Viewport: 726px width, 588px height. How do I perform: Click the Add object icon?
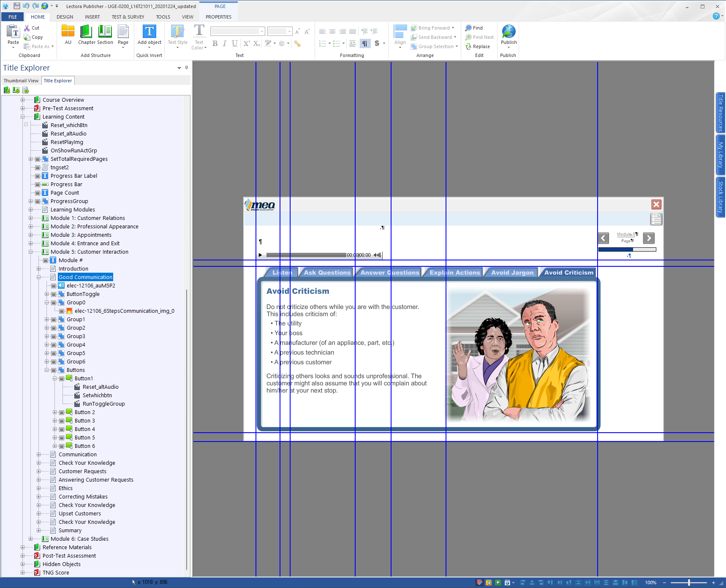(x=150, y=32)
